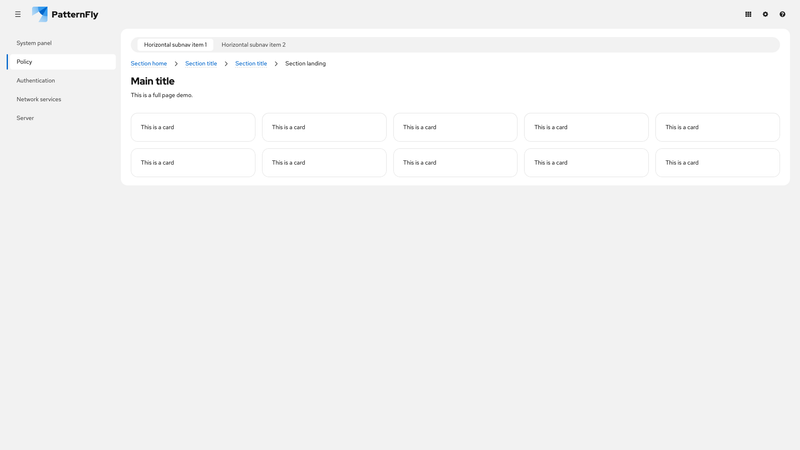Toggle the hamburger navigation menu
The height and width of the screenshot is (450, 800).
click(18, 14)
